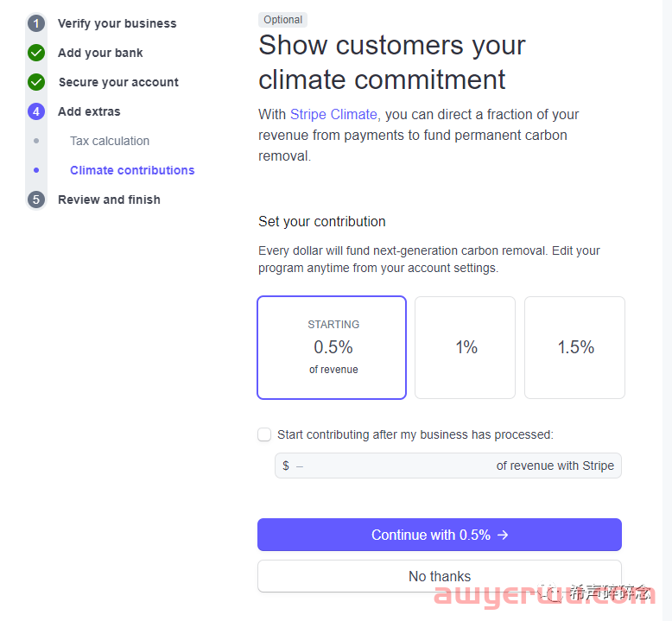Select the 1% contribution option
Image resolution: width=672 pixels, height=621 pixels.
[465, 347]
